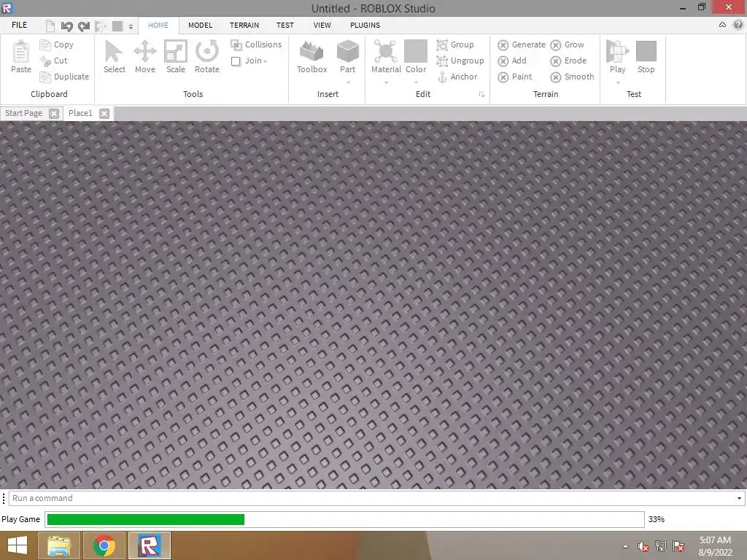Click the ROBLOX Studio taskbar icon
The image size is (747, 560).
coord(149,545)
